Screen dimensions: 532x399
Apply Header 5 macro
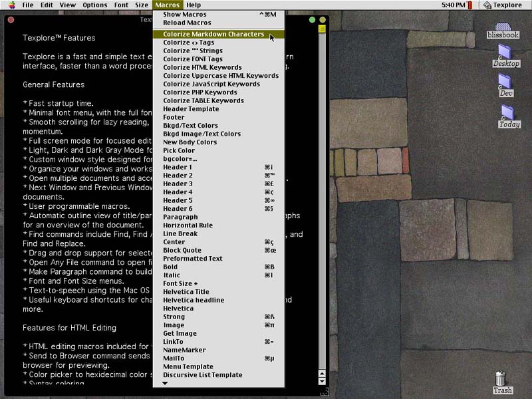219,200
